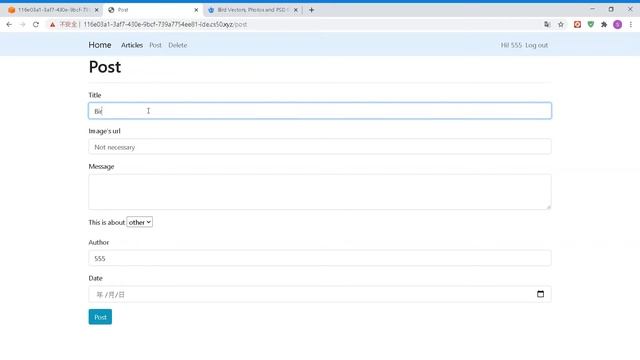The image size is (640, 360).
Task: Select the Post browser tab
Action: click(153, 10)
